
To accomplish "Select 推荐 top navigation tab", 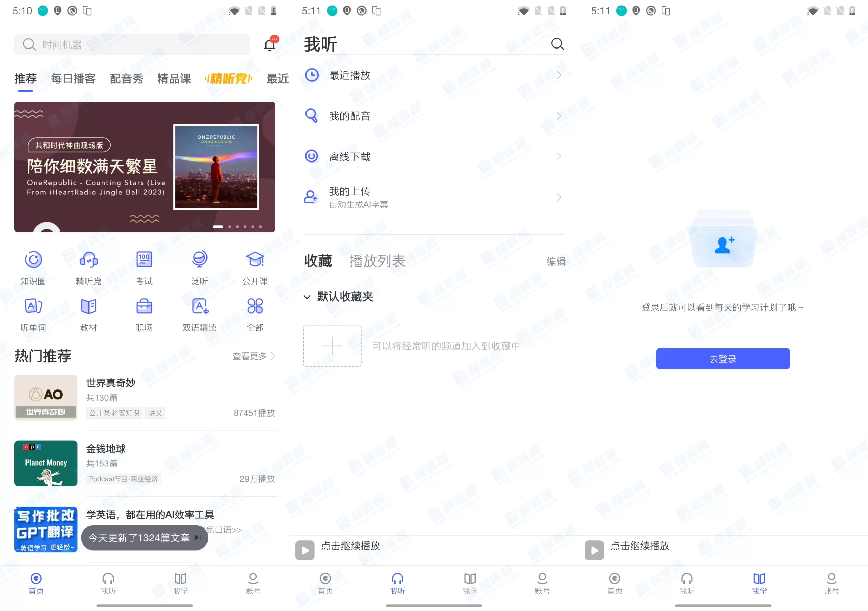I will pyautogui.click(x=24, y=76).
